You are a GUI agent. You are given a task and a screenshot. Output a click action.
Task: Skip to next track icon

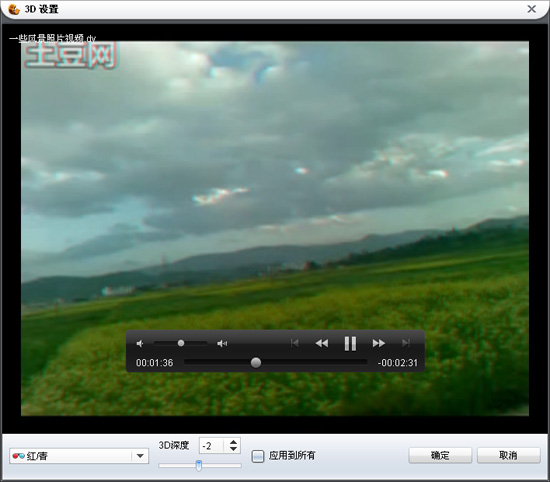[406, 343]
